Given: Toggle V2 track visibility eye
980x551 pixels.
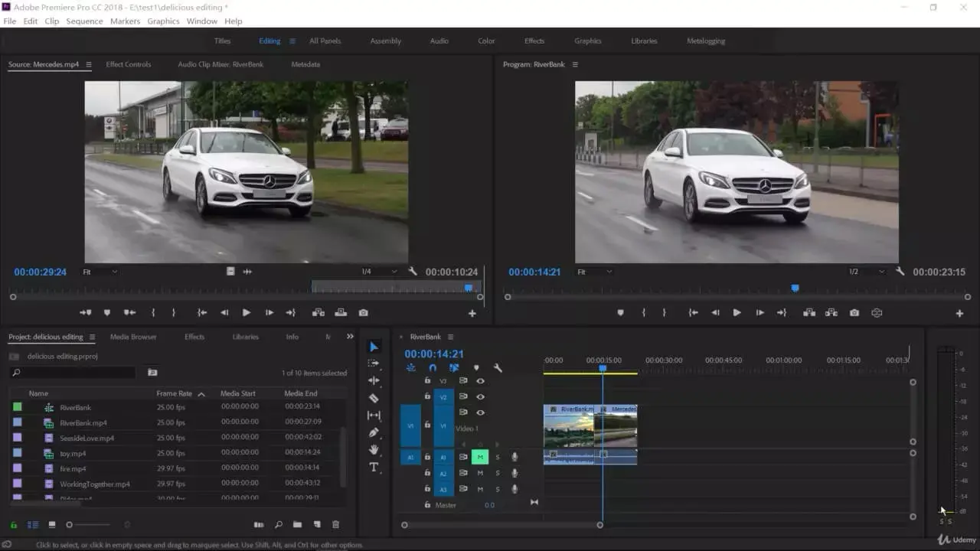Looking at the screenshot, I should [x=481, y=397].
